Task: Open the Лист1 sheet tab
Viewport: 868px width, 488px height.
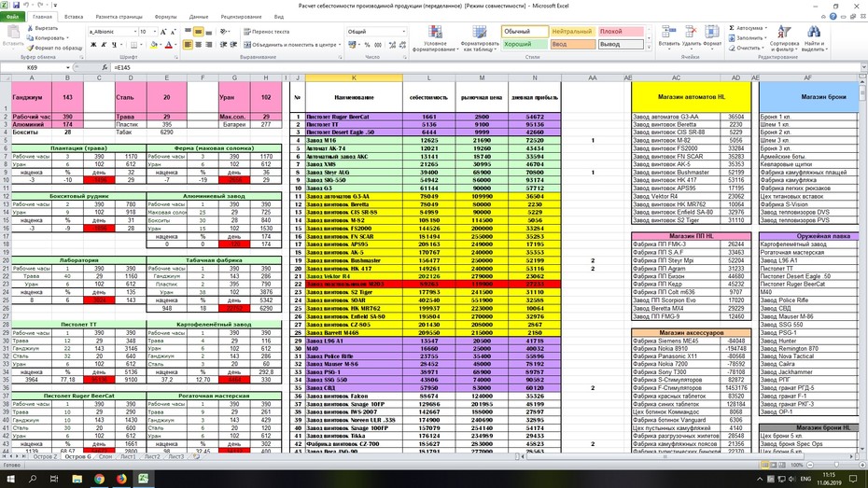Action: click(x=128, y=457)
